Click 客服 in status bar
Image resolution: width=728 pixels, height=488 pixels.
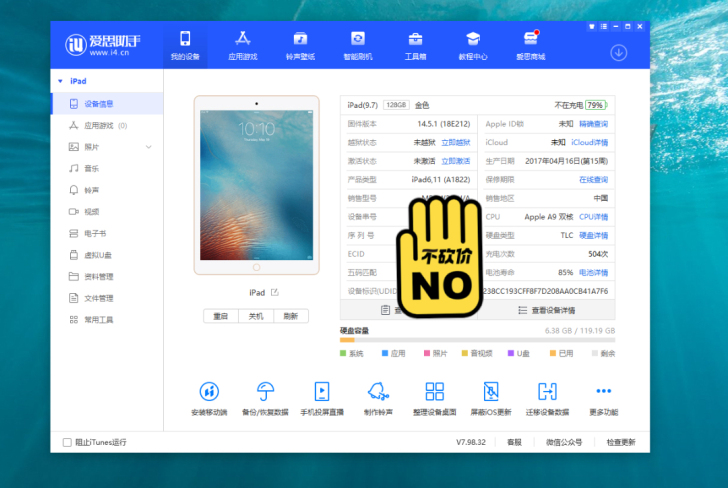[x=514, y=442]
